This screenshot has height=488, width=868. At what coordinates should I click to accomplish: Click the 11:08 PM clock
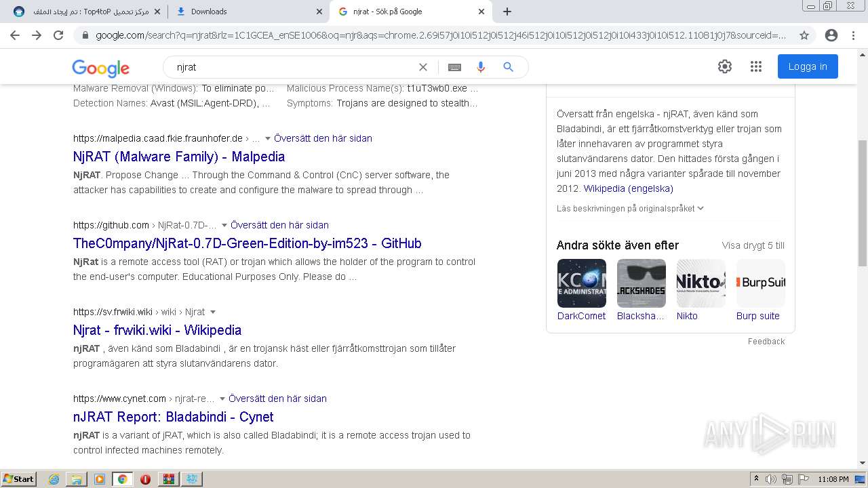833,479
